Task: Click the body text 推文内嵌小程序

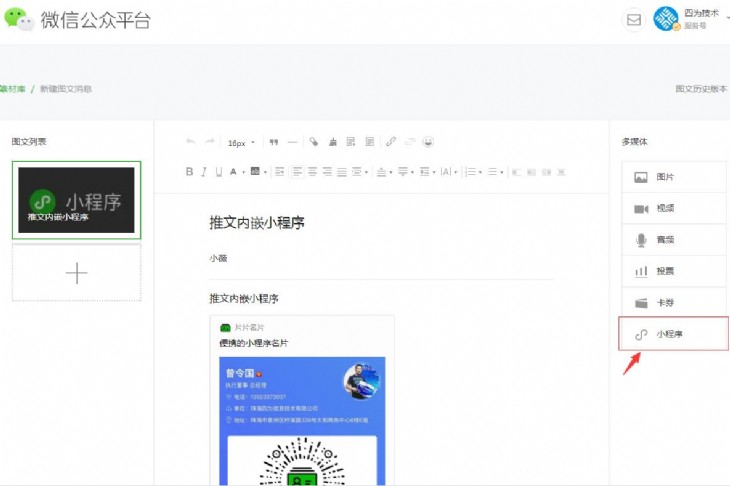Action: tap(244, 298)
